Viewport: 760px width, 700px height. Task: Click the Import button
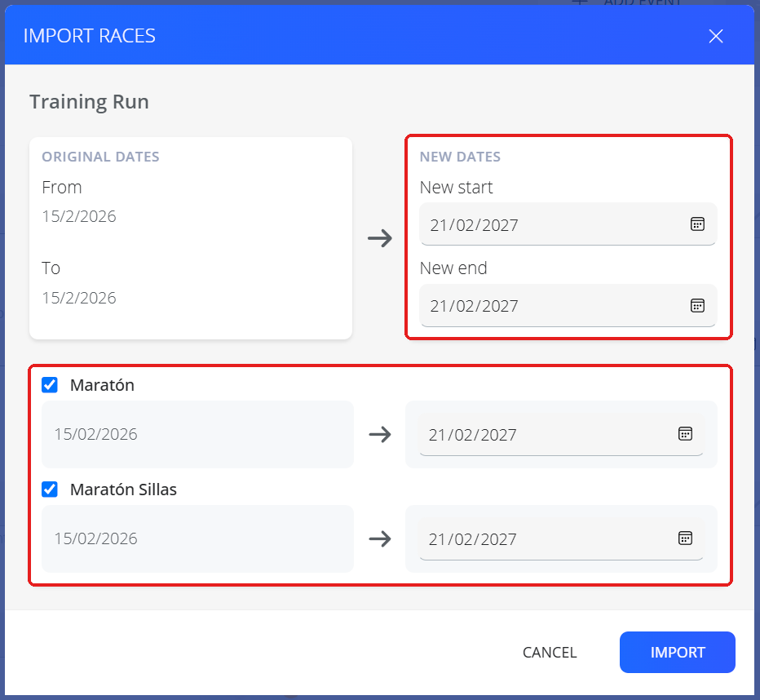(x=677, y=652)
